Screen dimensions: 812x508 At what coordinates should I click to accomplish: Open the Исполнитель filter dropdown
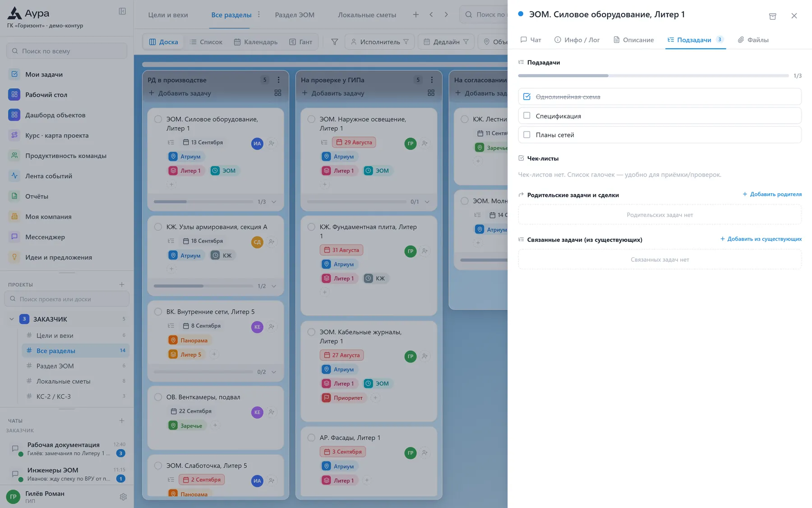pyautogui.click(x=379, y=42)
